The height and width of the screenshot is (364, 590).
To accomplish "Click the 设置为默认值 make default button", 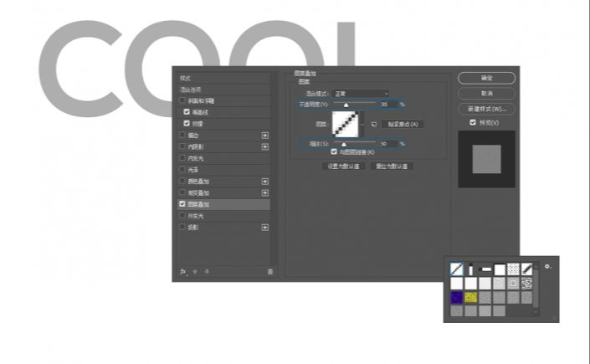I will 343,166.
